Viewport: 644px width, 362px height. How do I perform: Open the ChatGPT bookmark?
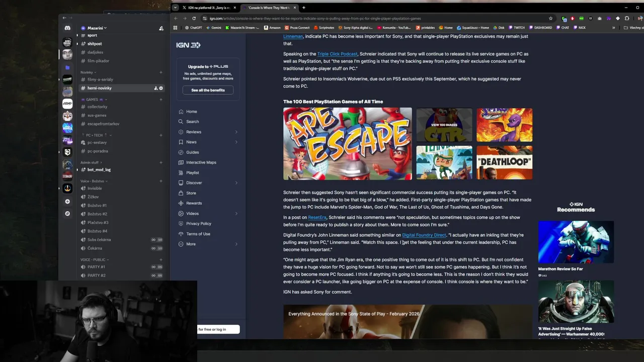coord(194,28)
